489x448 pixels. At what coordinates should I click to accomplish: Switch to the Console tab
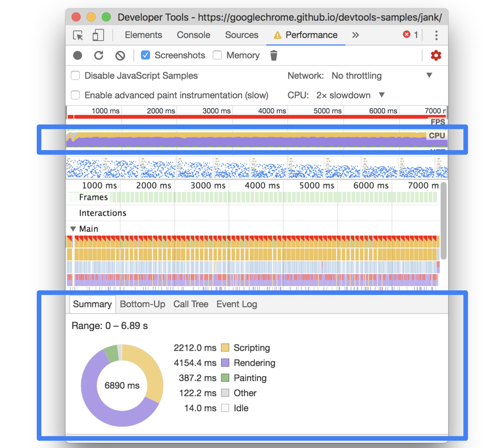193,35
